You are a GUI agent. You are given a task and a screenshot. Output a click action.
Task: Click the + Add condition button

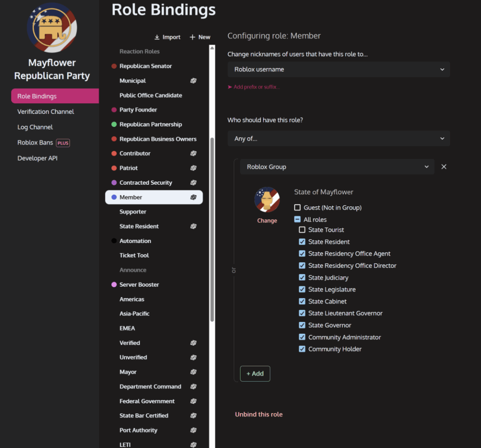tap(255, 373)
